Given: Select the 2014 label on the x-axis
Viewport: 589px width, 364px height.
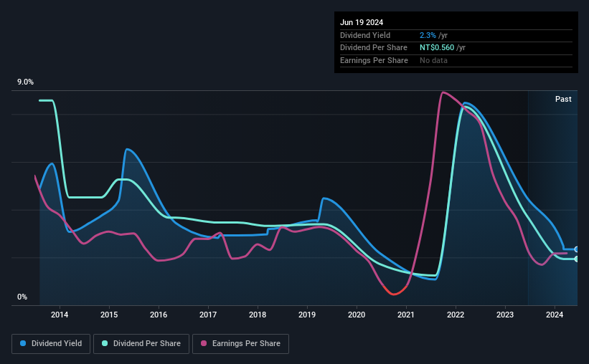Looking at the screenshot, I should 60,315.
